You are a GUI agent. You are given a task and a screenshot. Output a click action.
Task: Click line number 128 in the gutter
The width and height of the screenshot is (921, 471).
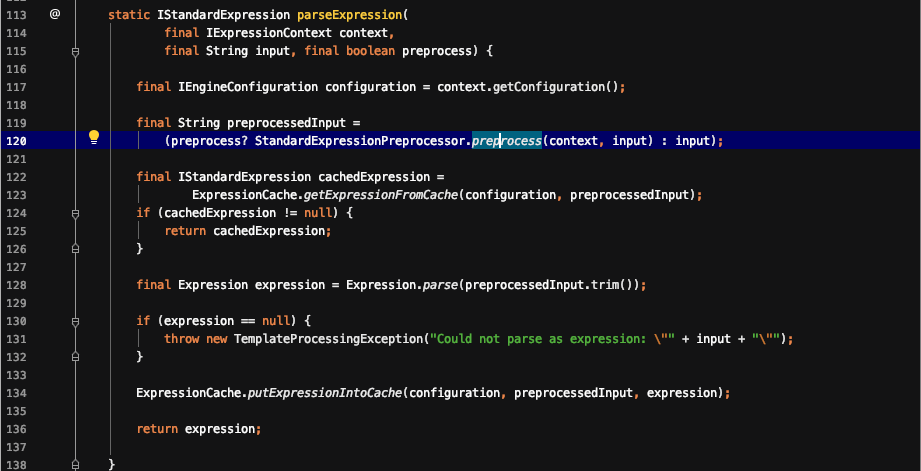point(18,285)
